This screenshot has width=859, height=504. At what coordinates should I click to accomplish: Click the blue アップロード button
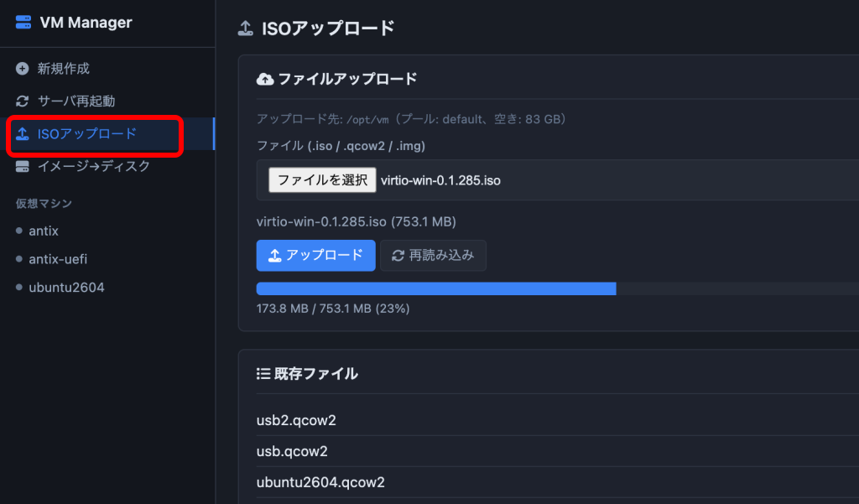pyautogui.click(x=316, y=255)
